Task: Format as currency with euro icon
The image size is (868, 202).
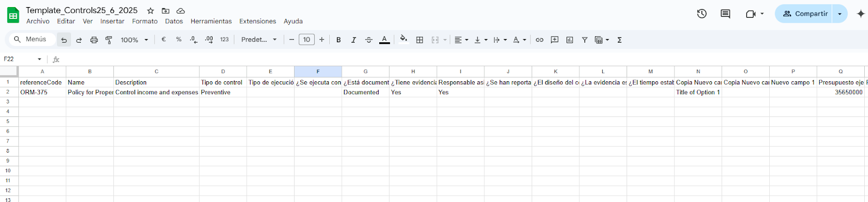Action: [x=164, y=40]
